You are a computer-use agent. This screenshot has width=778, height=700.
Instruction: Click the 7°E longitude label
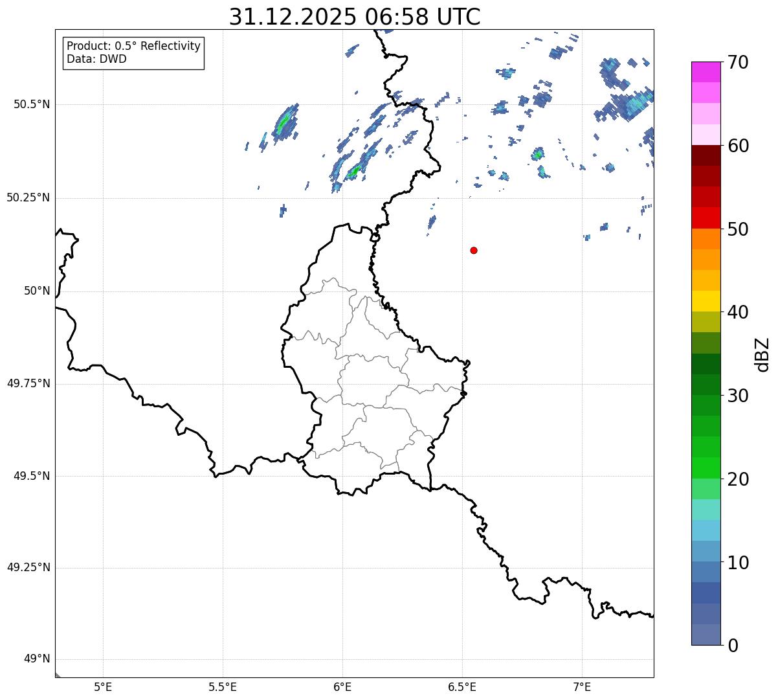[582, 686]
